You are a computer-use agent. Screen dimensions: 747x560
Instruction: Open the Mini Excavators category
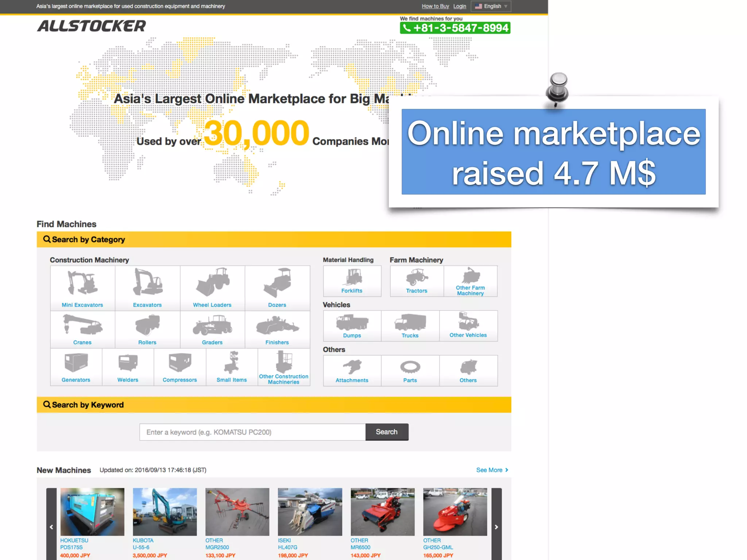point(82,288)
